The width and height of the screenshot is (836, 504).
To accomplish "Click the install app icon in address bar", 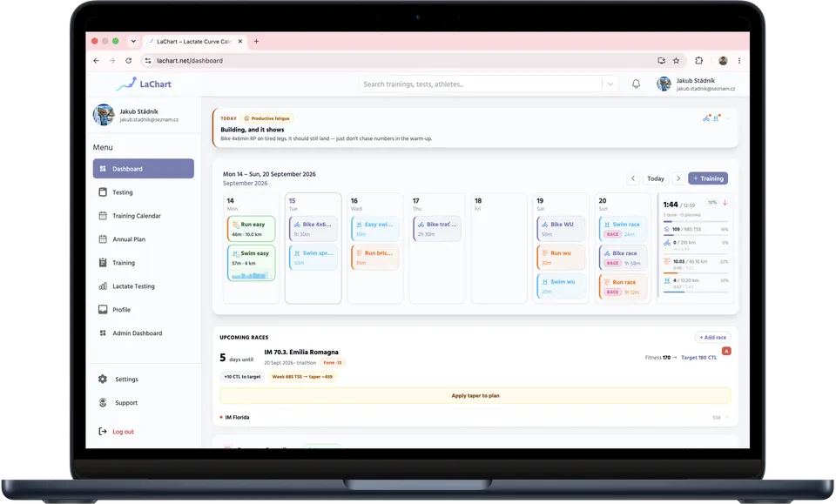I will click(661, 61).
